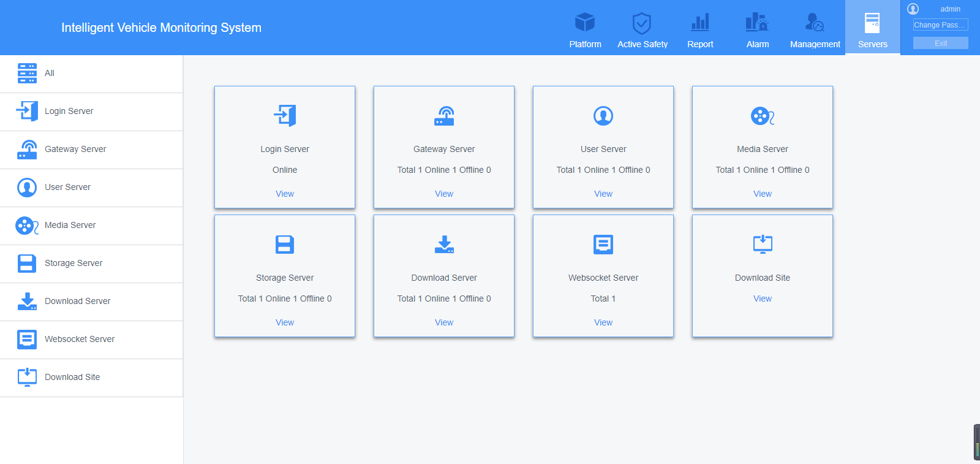
Task: Open the Report bar chart icon
Action: click(700, 23)
